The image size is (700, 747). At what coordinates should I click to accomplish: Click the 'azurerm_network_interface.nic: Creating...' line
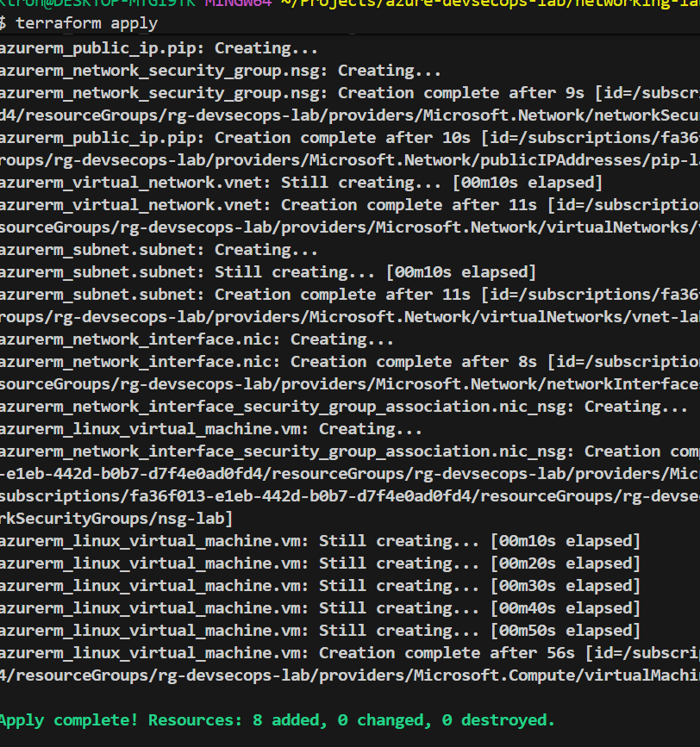[x=197, y=339]
